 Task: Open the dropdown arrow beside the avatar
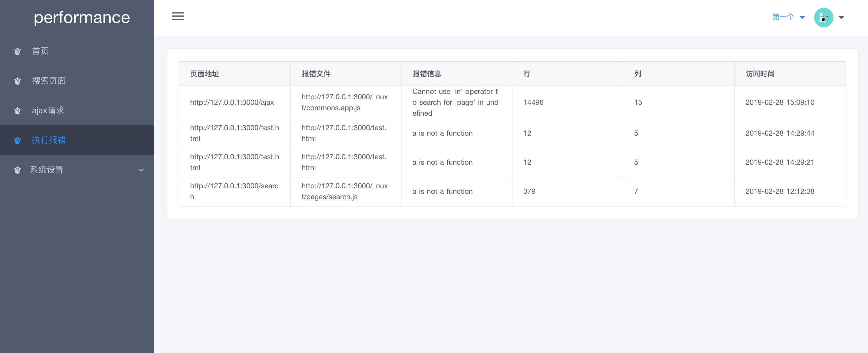coord(841,18)
